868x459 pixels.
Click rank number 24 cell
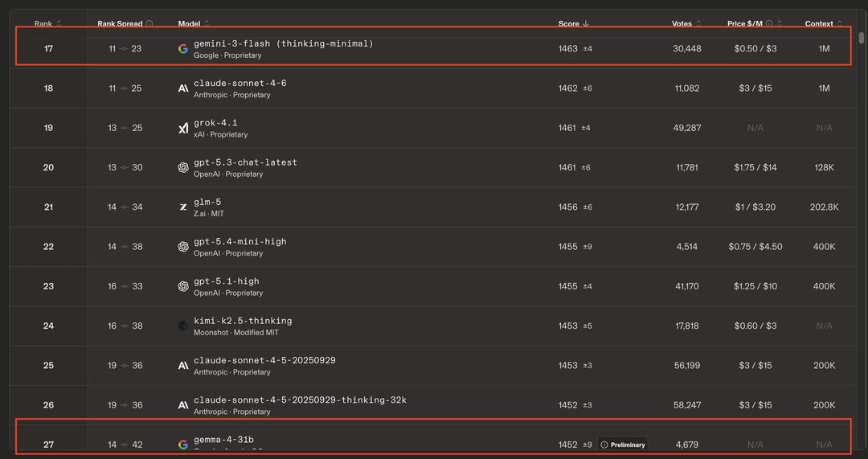coord(49,326)
